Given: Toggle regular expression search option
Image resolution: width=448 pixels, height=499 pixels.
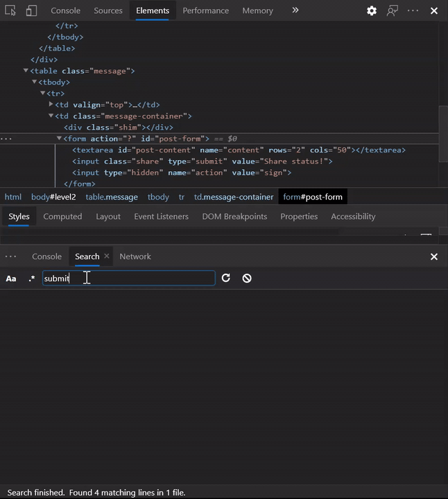Looking at the screenshot, I should pyautogui.click(x=31, y=279).
